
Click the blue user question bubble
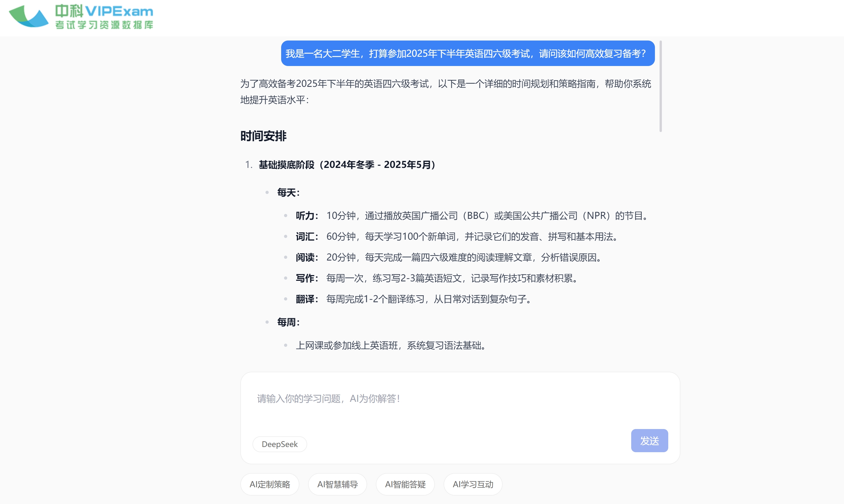click(x=467, y=53)
